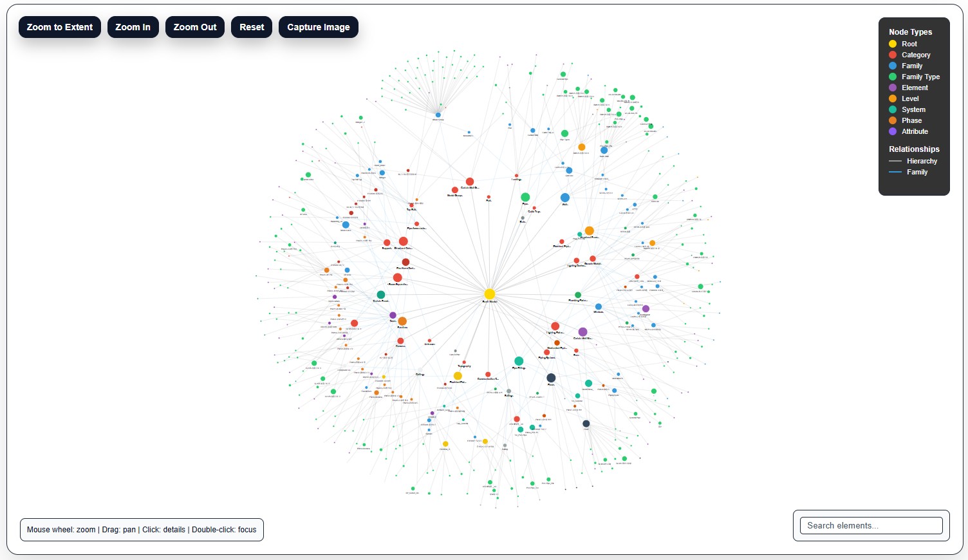Image resolution: width=968 pixels, height=560 pixels.
Task: Click the Plumbing Fixtures node
Action: 577,295
